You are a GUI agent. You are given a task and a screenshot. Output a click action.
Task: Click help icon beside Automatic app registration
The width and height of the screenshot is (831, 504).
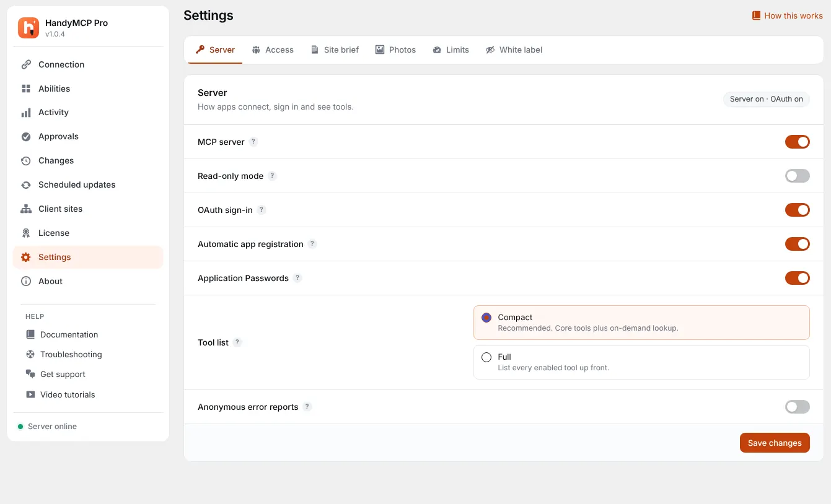point(312,244)
